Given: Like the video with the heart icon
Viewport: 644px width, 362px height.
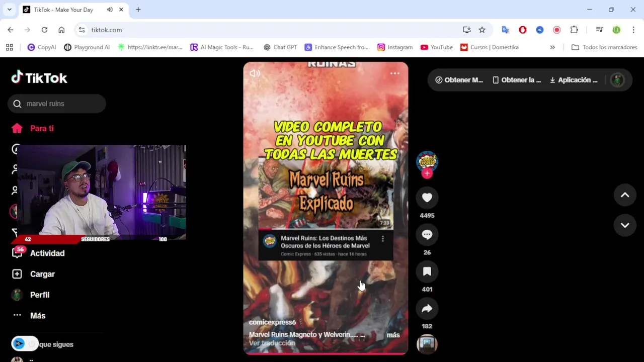Looking at the screenshot, I should click(x=427, y=198).
